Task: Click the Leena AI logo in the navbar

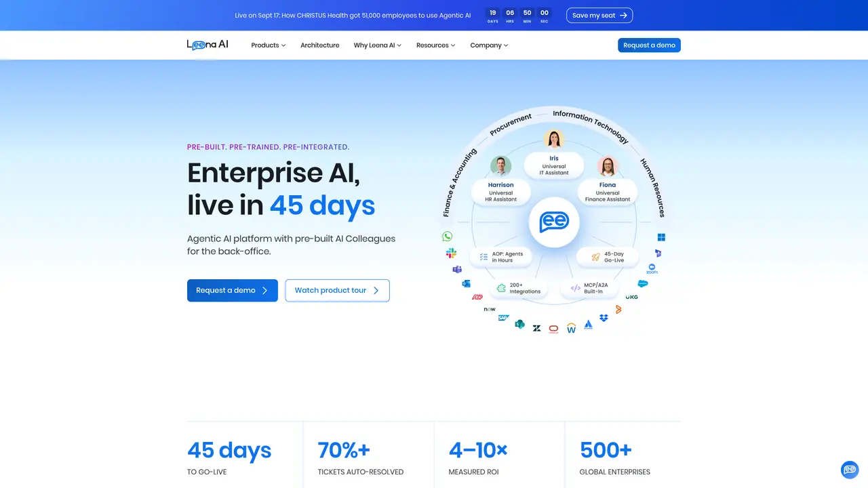Action: point(208,45)
